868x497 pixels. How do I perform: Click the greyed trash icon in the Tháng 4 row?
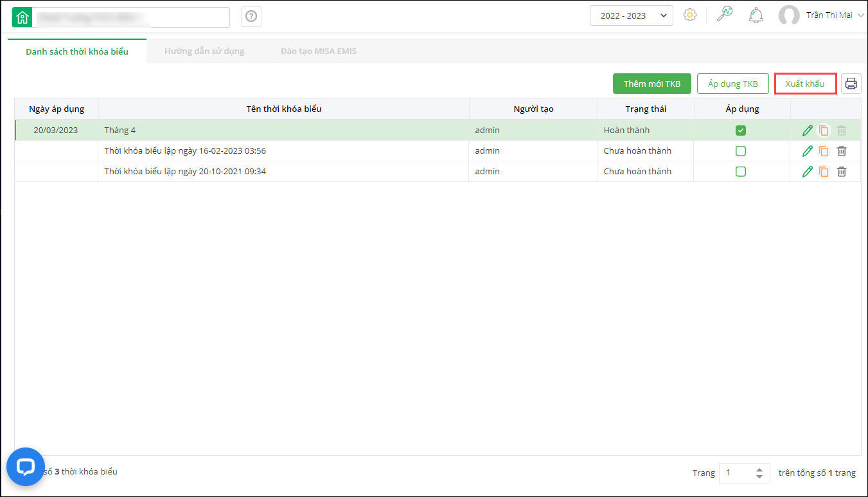842,131
